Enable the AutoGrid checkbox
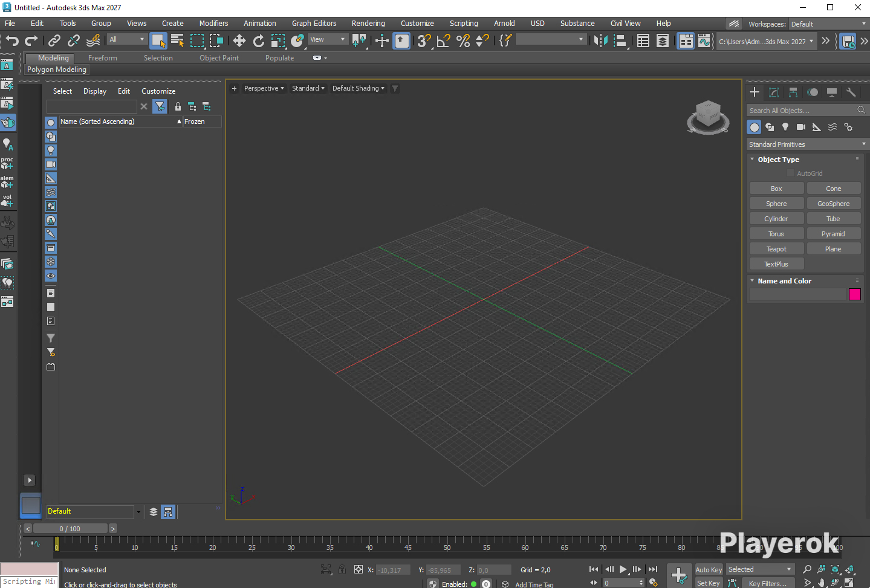Image resolution: width=870 pixels, height=588 pixels. (791, 173)
